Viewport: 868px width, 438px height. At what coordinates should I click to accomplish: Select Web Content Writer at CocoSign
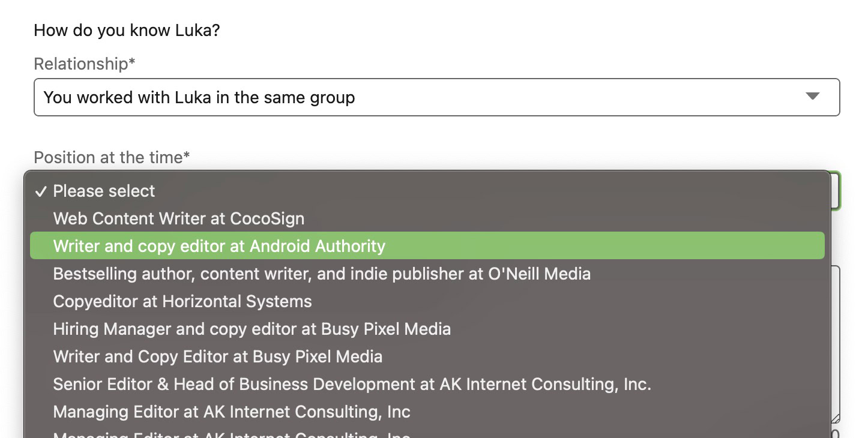click(x=178, y=218)
